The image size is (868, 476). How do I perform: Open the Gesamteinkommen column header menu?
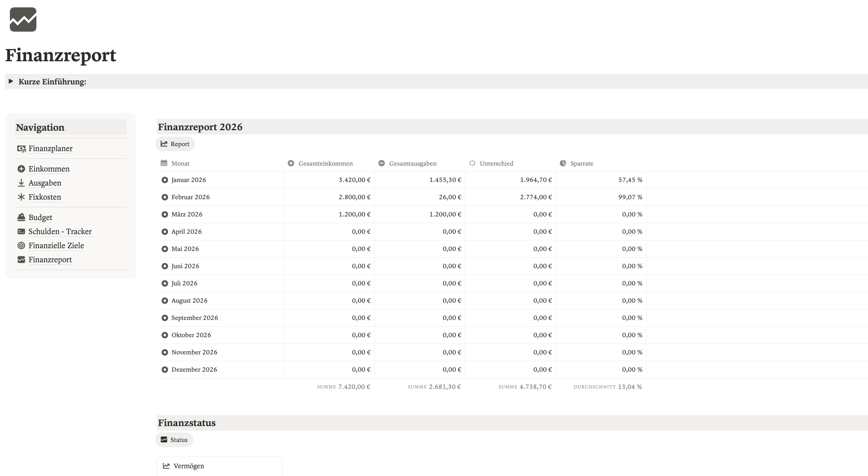point(325,163)
